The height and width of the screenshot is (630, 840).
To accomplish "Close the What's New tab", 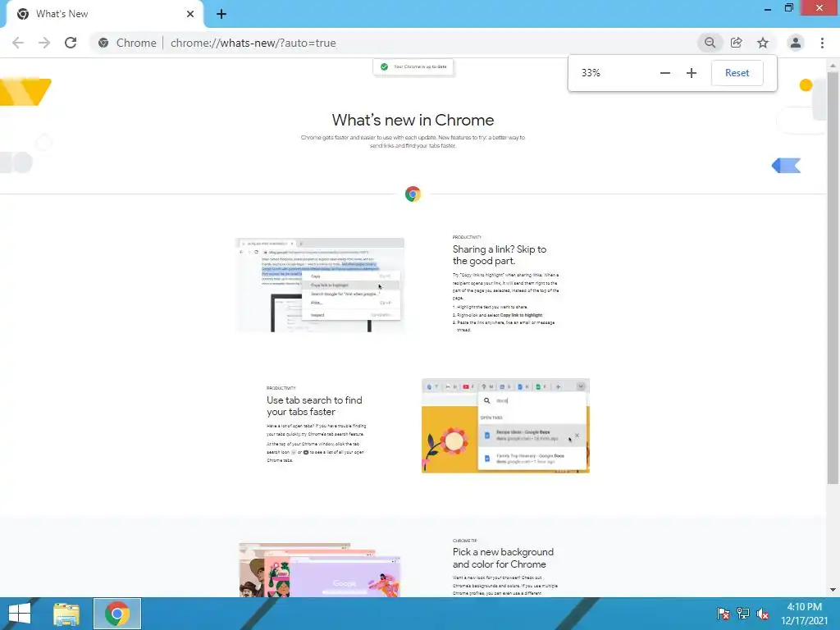I will pos(189,14).
